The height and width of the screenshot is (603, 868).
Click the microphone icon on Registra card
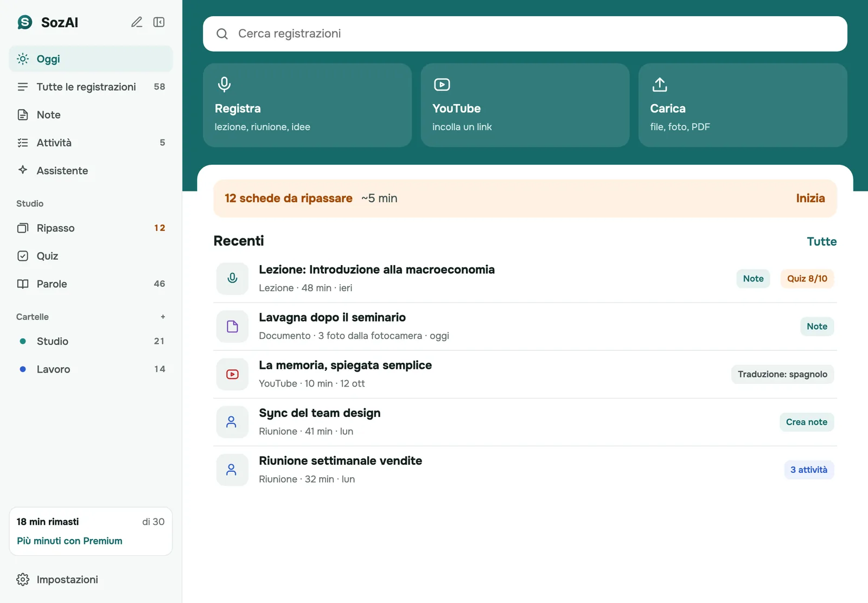pyautogui.click(x=224, y=84)
